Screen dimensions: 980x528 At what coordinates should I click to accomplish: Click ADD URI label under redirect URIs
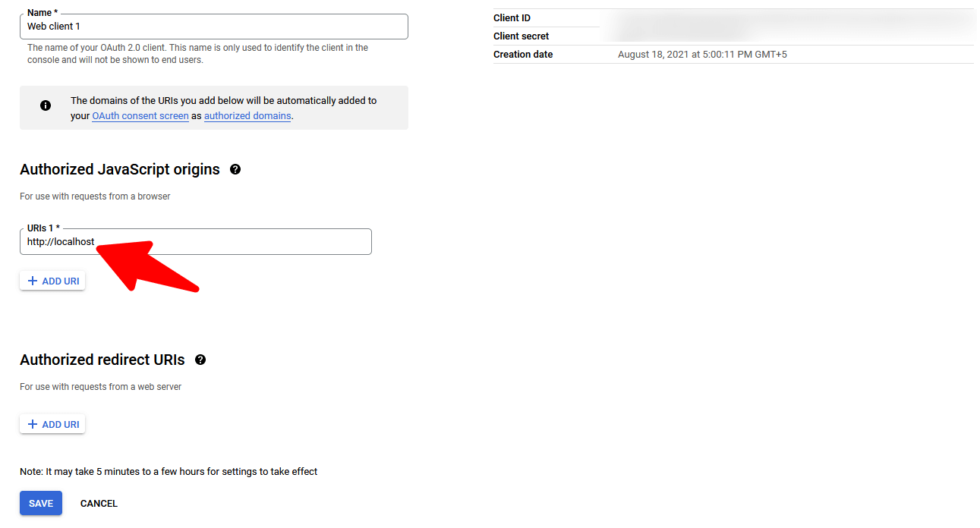point(61,424)
